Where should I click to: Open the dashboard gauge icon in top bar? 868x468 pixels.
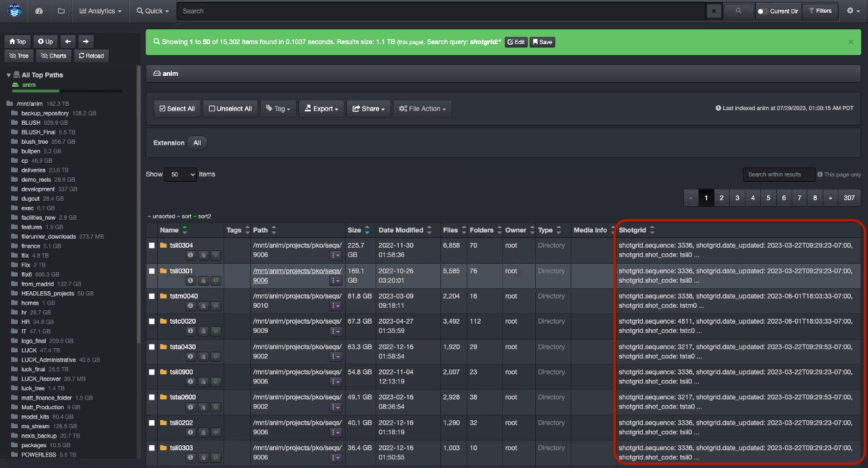[x=39, y=10]
